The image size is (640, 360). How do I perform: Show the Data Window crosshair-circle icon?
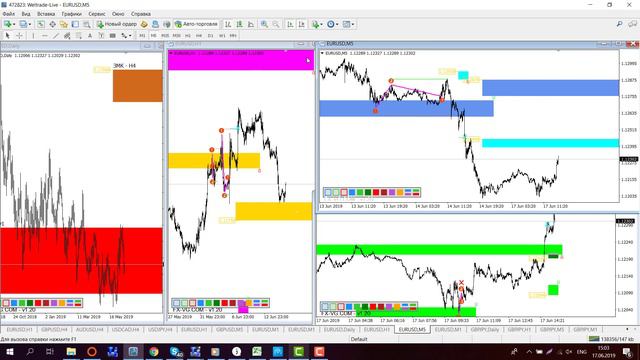pos(52,24)
